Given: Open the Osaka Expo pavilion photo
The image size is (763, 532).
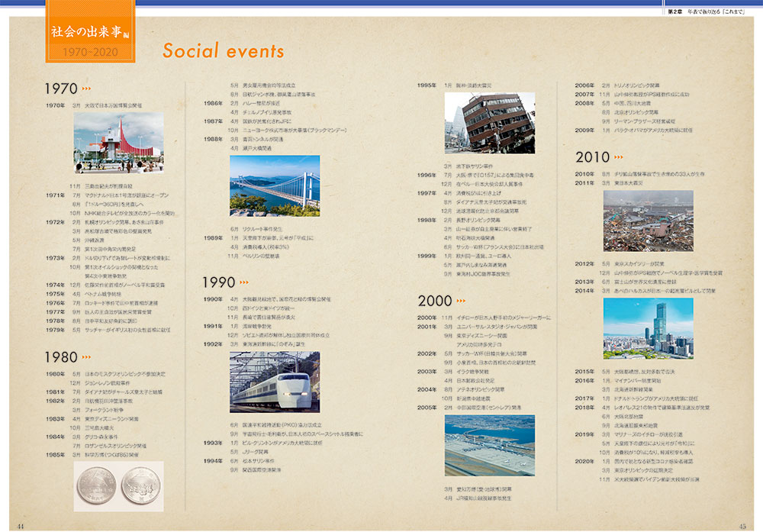Looking at the screenshot, I should [x=118, y=143].
